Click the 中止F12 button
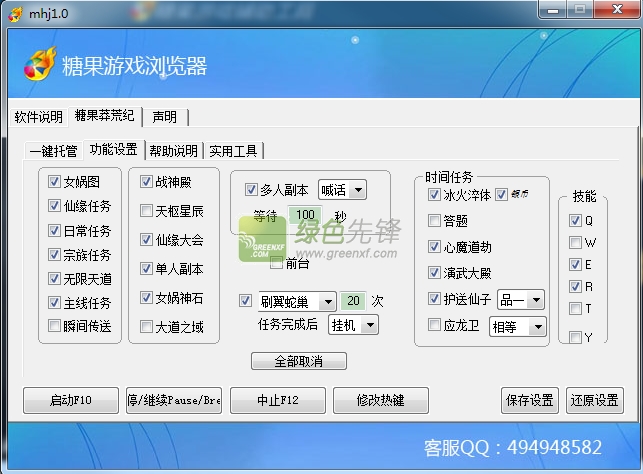The height and width of the screenshot is (474, 643). 278,400
